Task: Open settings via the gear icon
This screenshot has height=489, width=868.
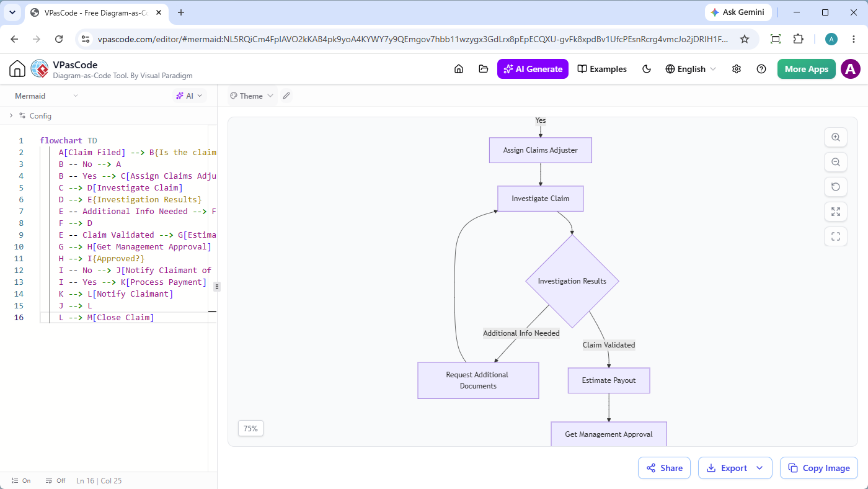Action: tap(737, 69)
